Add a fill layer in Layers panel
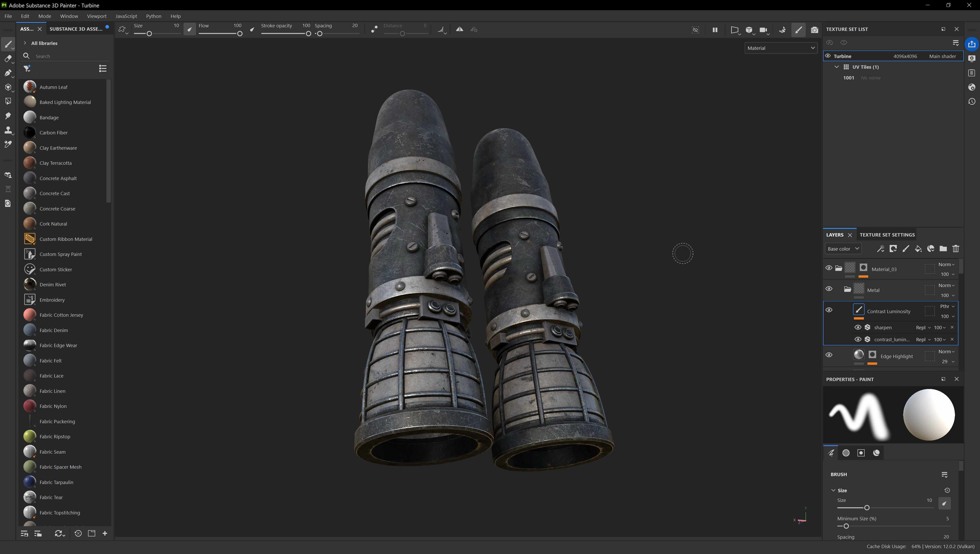This screenshot has height=554, width=980. 918,249
